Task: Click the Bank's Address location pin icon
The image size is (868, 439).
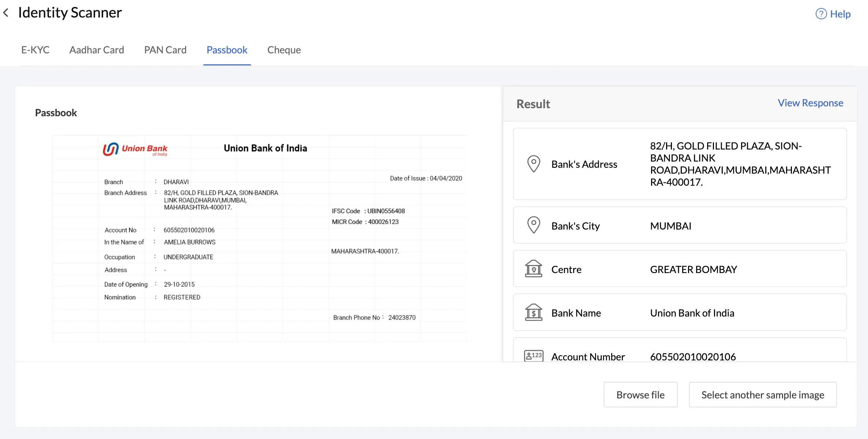Action: (x=533, y=164)
